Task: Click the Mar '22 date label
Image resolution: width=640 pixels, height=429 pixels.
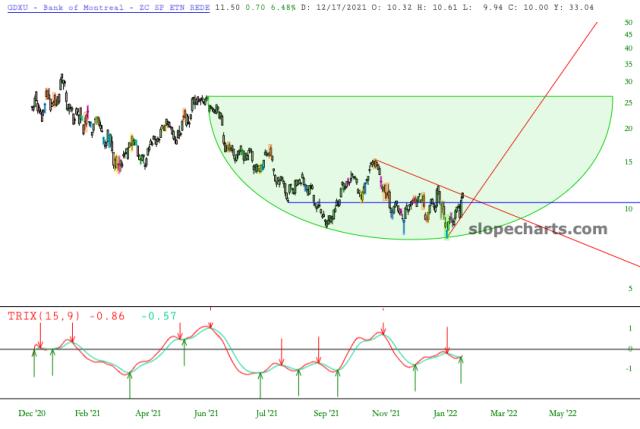Action: coord(503,412)
